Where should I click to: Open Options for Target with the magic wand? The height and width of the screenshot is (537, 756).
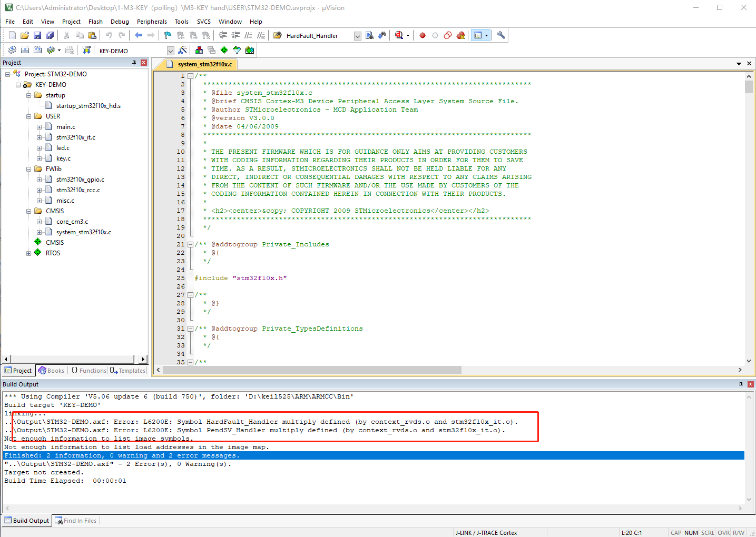click(x=182, y=50)
